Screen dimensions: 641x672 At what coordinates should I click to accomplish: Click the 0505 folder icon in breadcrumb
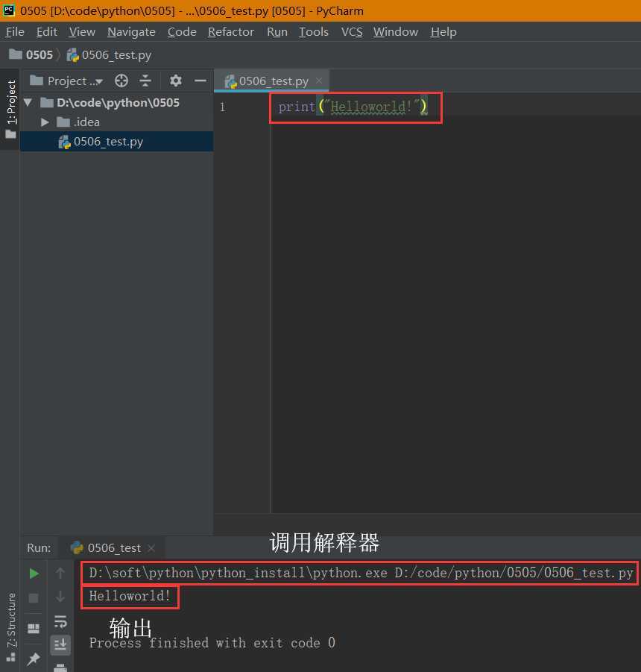click(x=16, y=54)
